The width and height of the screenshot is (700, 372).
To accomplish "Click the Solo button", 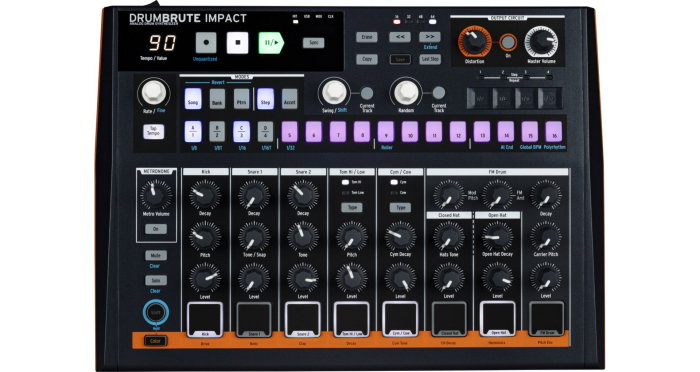I will coord(156,280).
